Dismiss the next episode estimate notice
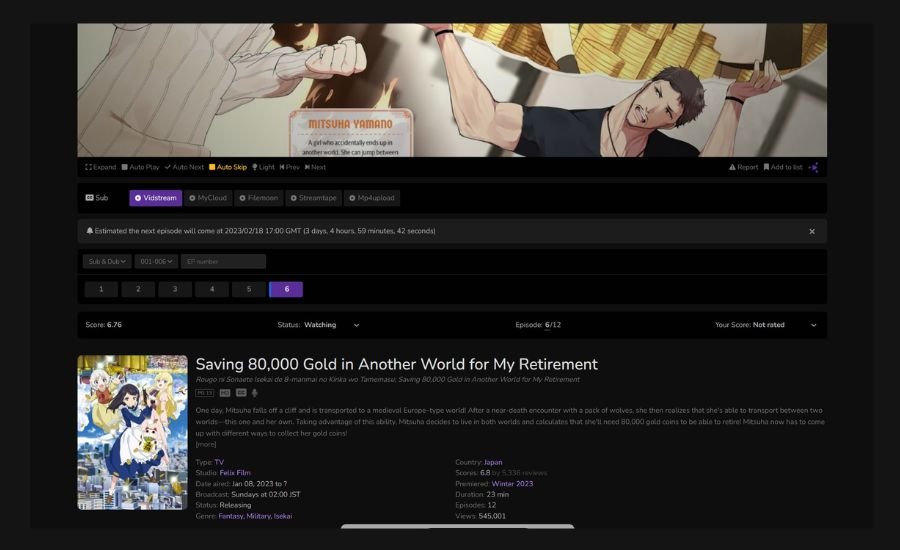Screen dimensions: 900x550 coord(812,231)
